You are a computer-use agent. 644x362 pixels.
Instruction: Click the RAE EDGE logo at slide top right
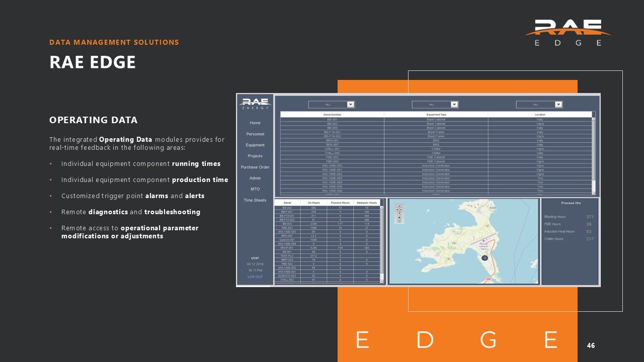coord(568,33)
